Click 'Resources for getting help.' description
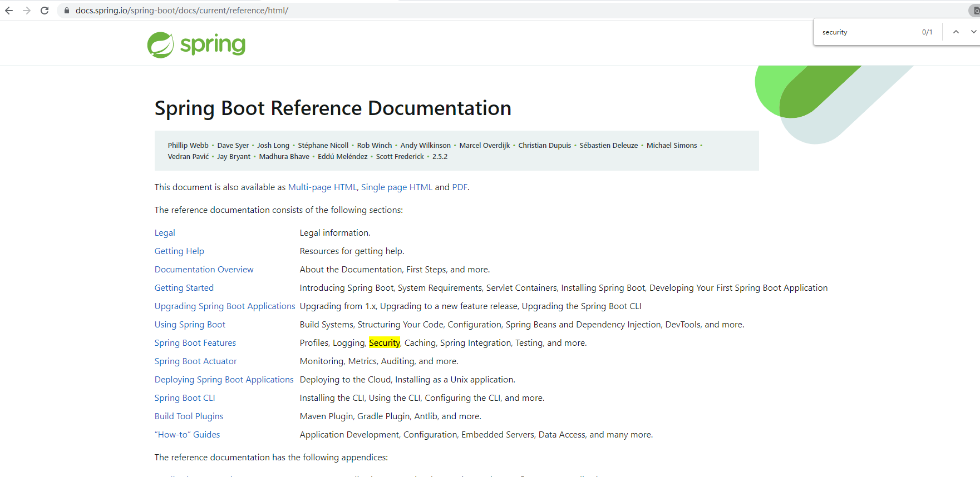The width and height of the screenshot is (980, 477). pyautogui.click(x=352, y=251)
